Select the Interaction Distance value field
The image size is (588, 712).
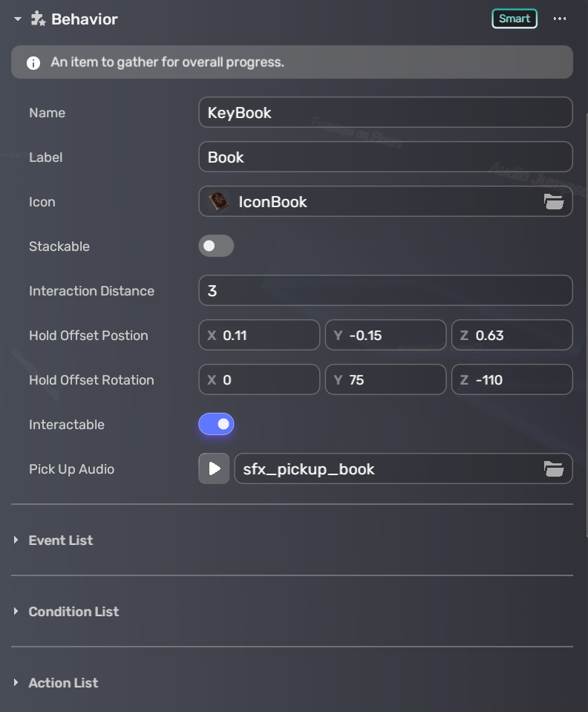coord(385,290)
